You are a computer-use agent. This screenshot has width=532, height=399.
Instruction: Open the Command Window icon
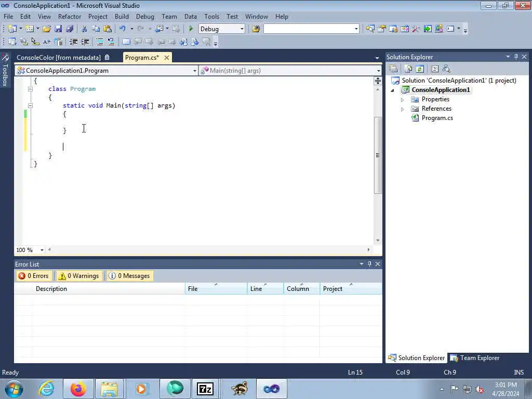450,29
